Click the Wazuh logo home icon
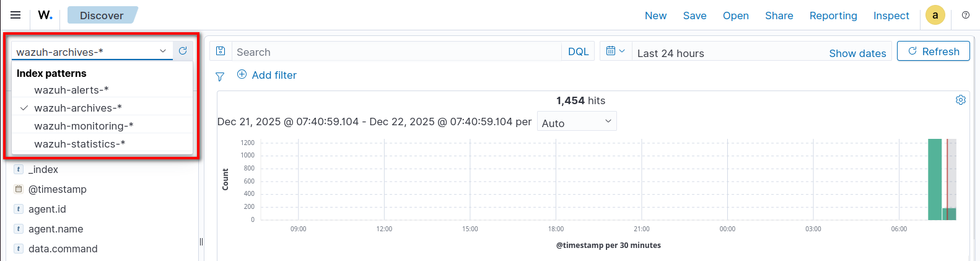Image resolution: width=980 pixels, height=261 pixels. click(45, 15)
